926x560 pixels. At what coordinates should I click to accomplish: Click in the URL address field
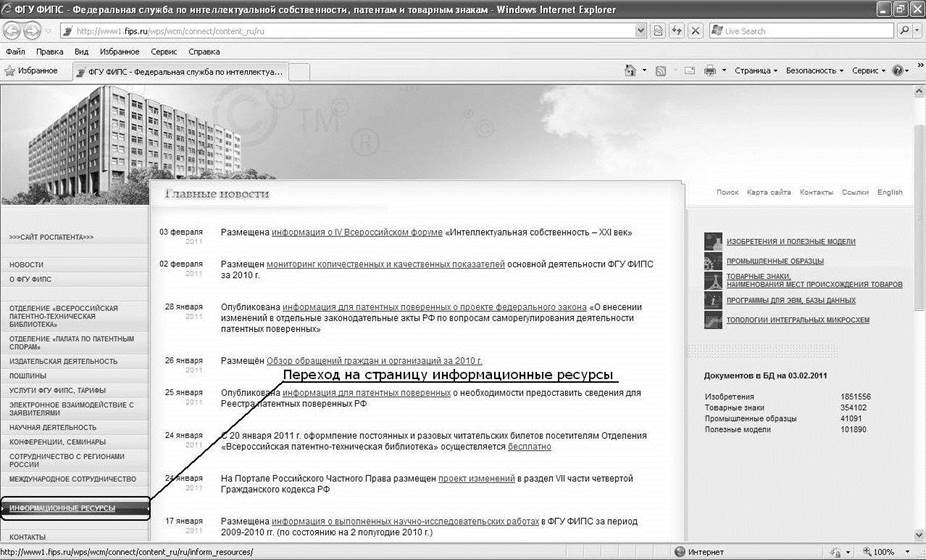pyautogui.click(x=348, y=31)
